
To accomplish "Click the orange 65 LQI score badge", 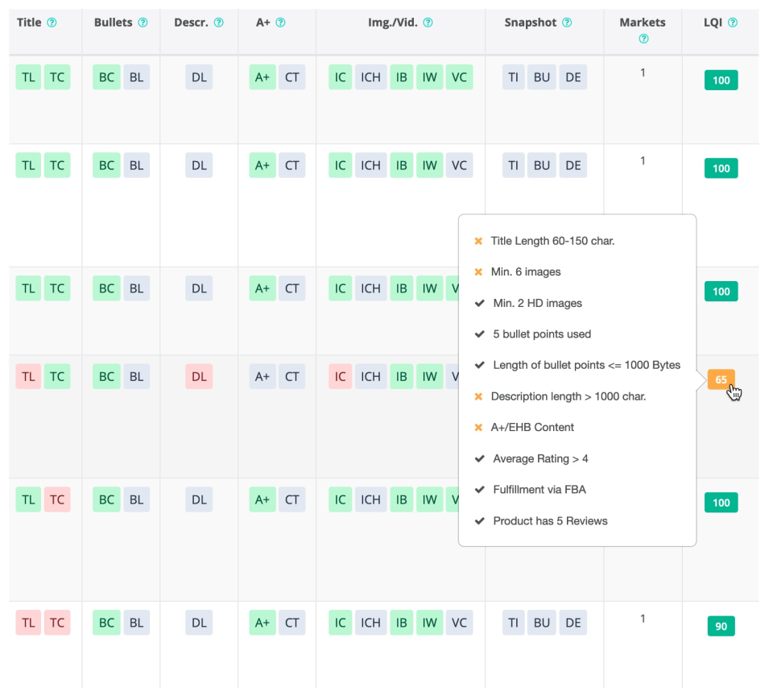I will pyautogui.click(x=721, y=379).
